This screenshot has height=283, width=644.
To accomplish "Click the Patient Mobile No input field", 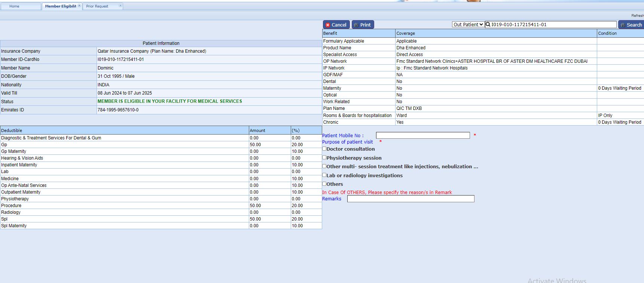I will point(423,135).
